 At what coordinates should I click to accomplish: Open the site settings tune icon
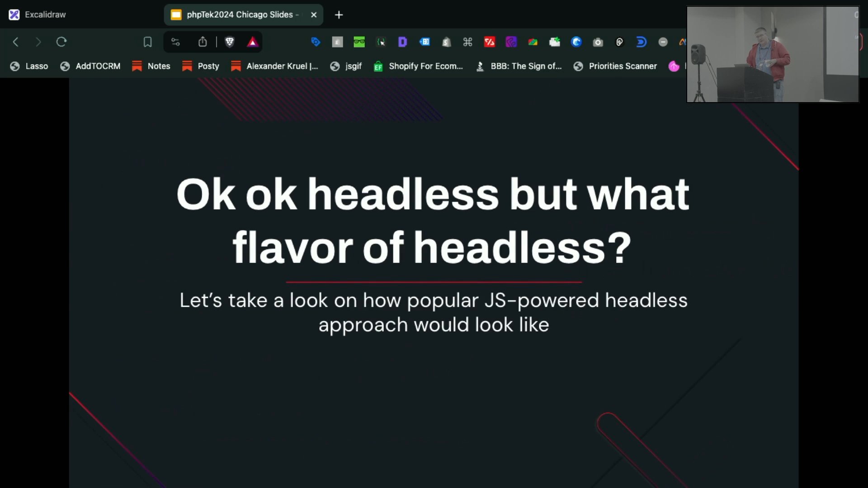175,42
